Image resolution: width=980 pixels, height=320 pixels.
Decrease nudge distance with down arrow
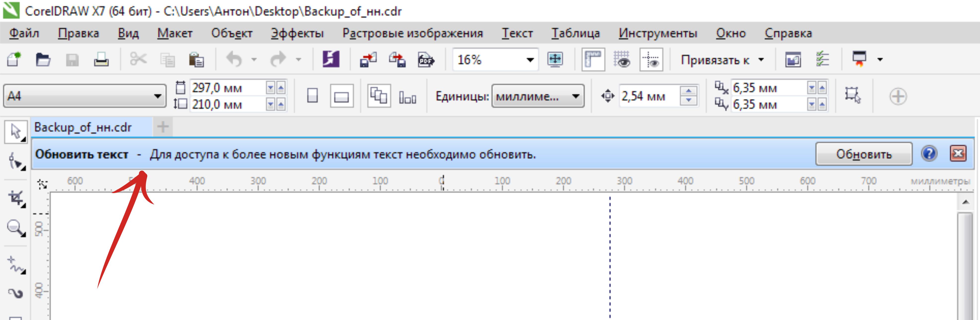point(688,101)
